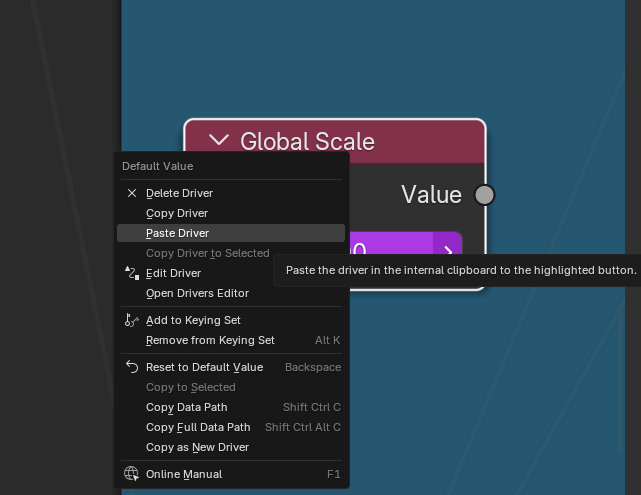641x495 pixels.
Task: Click the Edit Driver curve icon
Action: 132,273
